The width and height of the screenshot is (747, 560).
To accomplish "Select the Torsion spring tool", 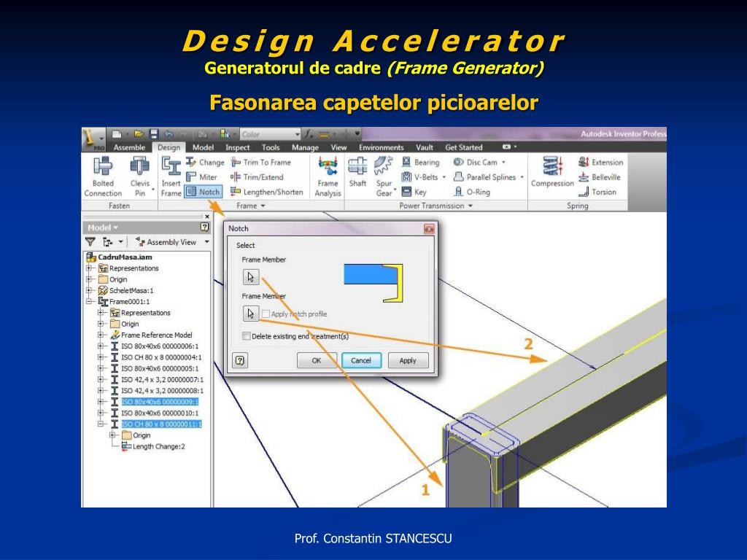I will point(597,192).
